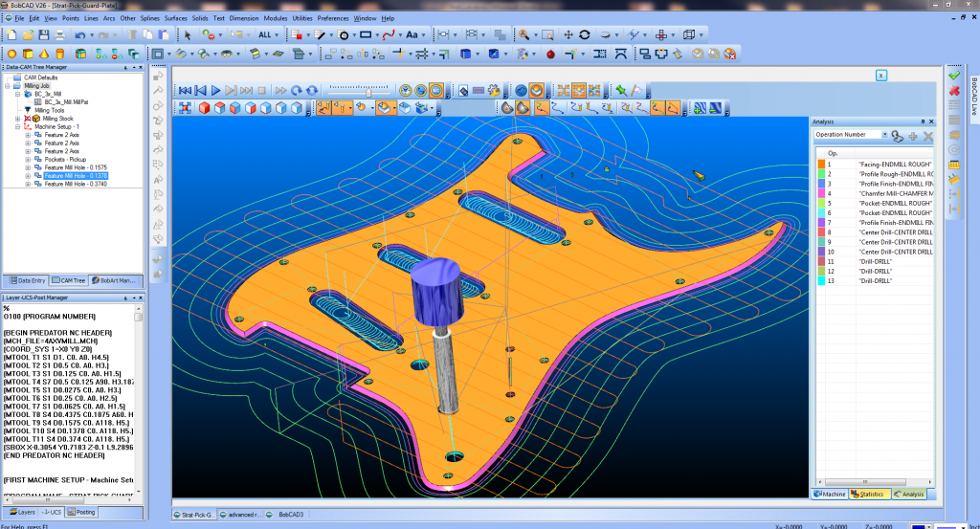Open the Operation Number dropdown
The image size is (980, 529).
point(883,135)
